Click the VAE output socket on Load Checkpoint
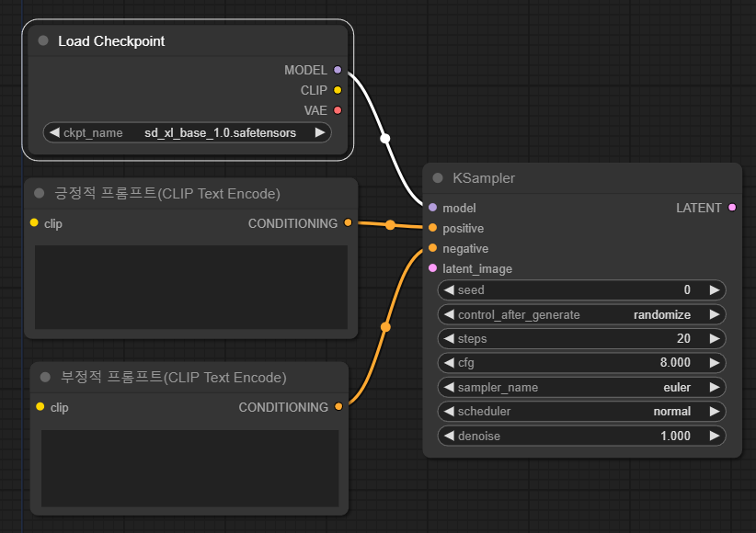Viewport: 756px width, 533px height. pos(338,110)
